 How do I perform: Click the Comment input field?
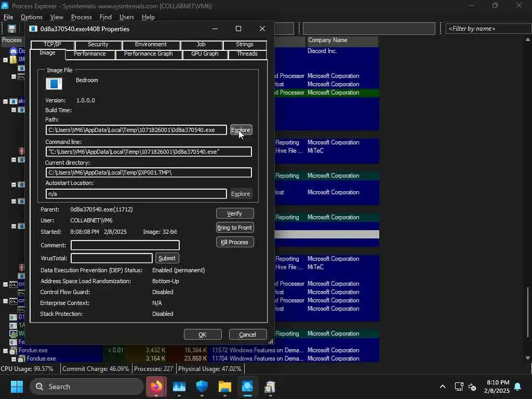pyautogui.click(x=125, y=245)
